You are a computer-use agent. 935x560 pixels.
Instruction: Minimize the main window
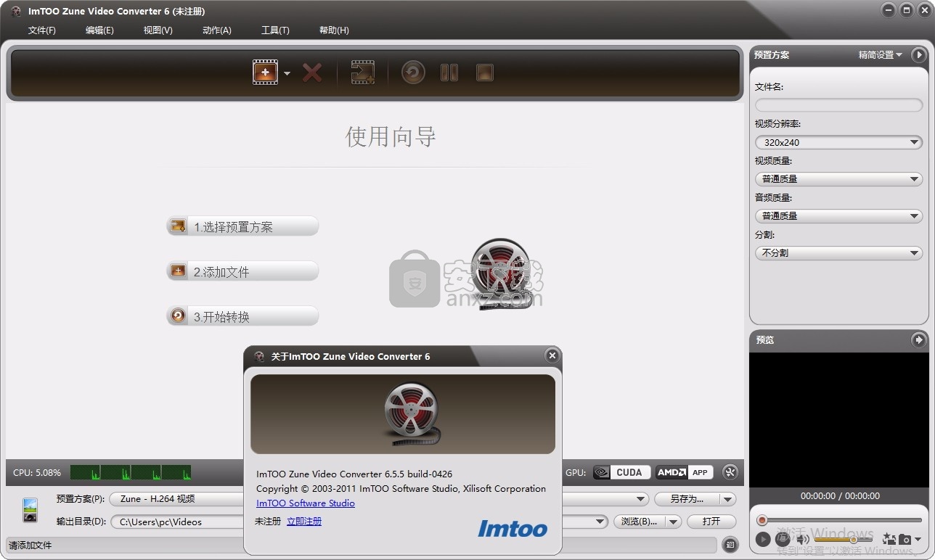[x=888, y=10]
